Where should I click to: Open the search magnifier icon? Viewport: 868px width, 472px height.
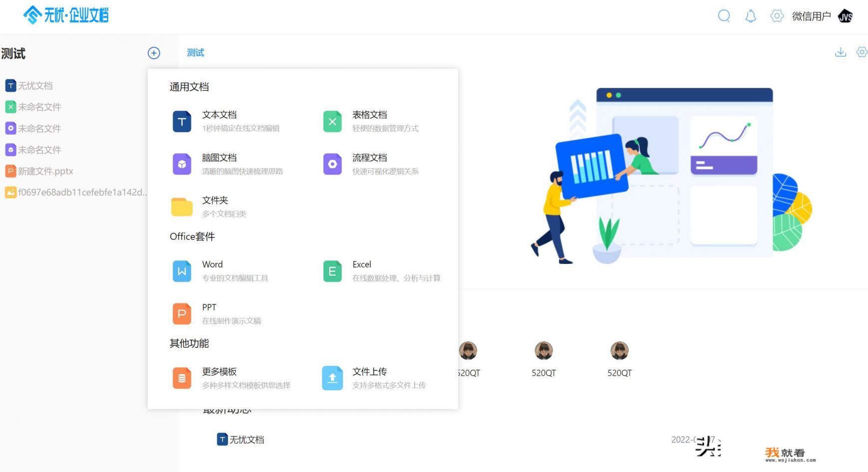click(x=724, y=15)
